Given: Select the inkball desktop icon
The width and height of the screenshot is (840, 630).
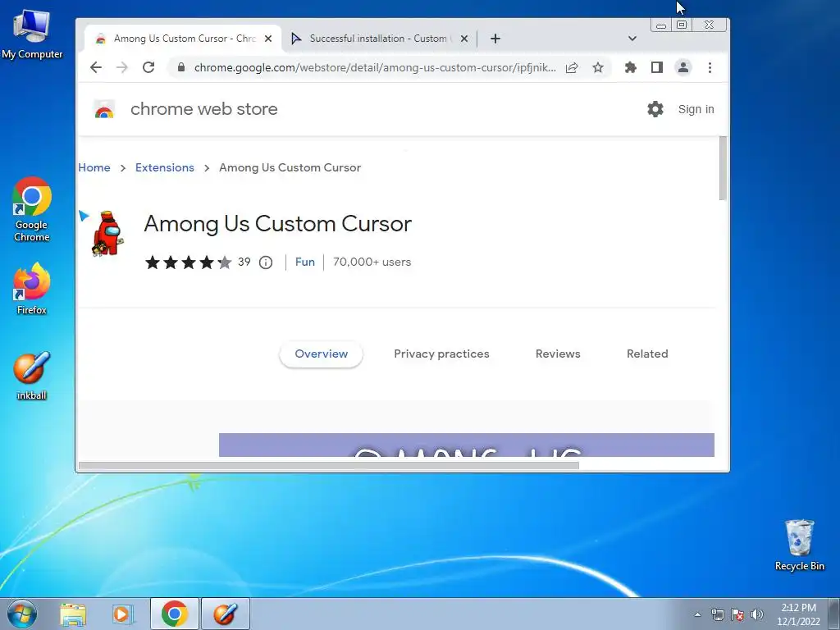Looking at the screenshot, I should (32, 376).
